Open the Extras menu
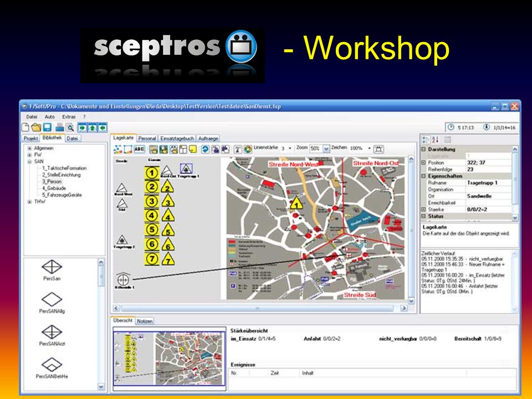The image size is (532, 399). pyautogui.click(x=69, y=117)
